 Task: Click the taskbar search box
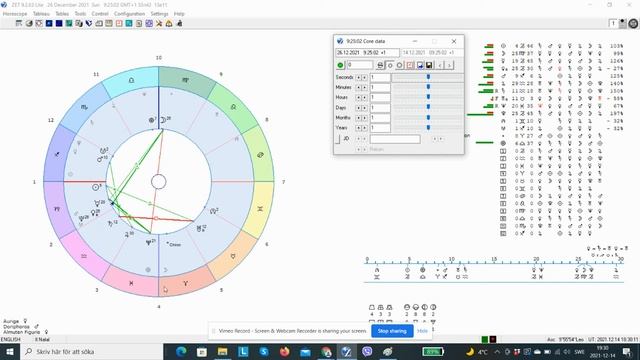point(92,351)
